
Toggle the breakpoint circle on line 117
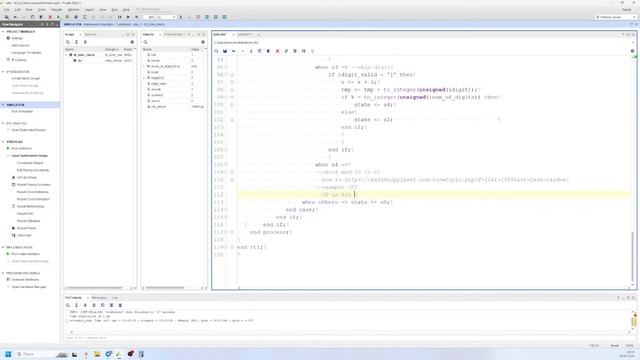(x=232, y=232)
